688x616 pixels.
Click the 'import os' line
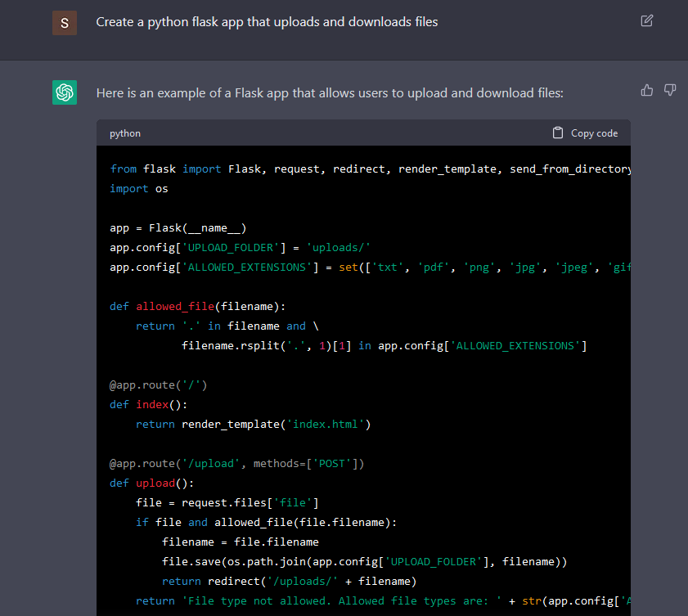click(x=138, y=189)
